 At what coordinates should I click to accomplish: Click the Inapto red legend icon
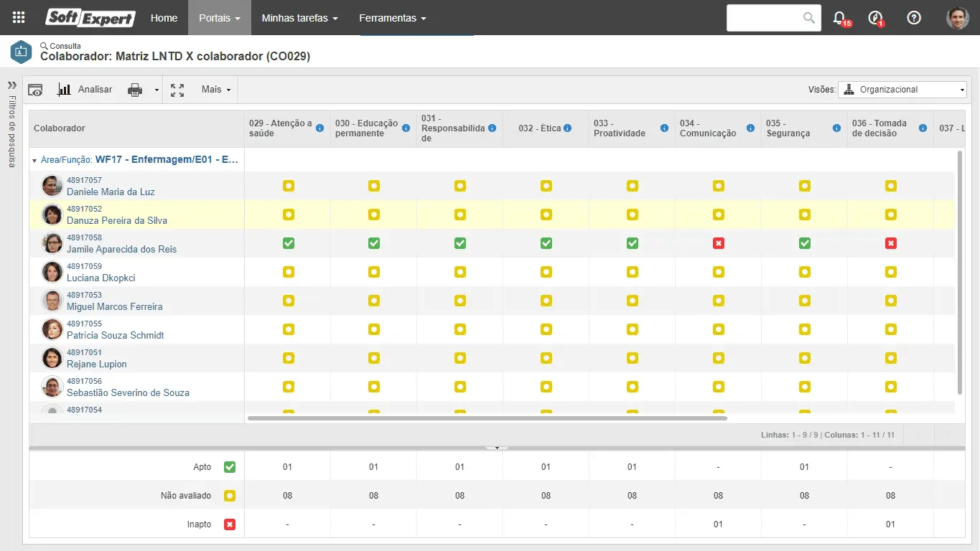(230, 524)
